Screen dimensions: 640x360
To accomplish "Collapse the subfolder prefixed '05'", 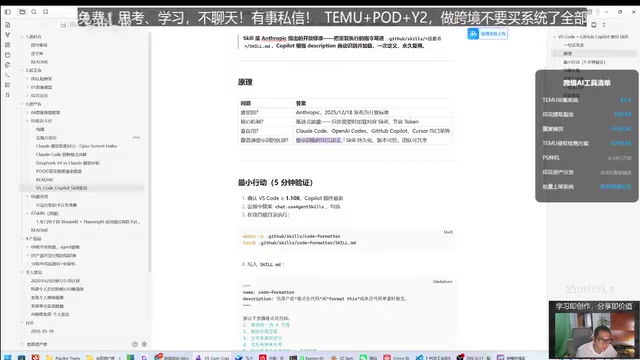I will click(27, 121).
